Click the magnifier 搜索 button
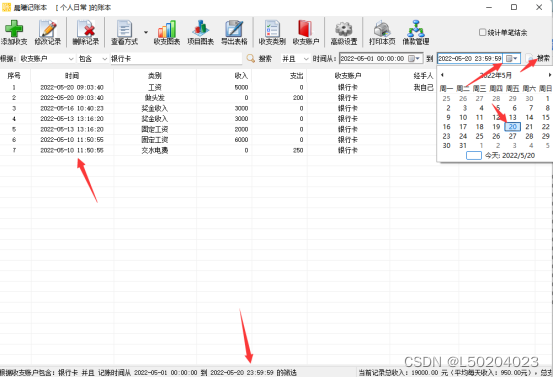This screenshot has height=377, width=554. pos(259,59)
